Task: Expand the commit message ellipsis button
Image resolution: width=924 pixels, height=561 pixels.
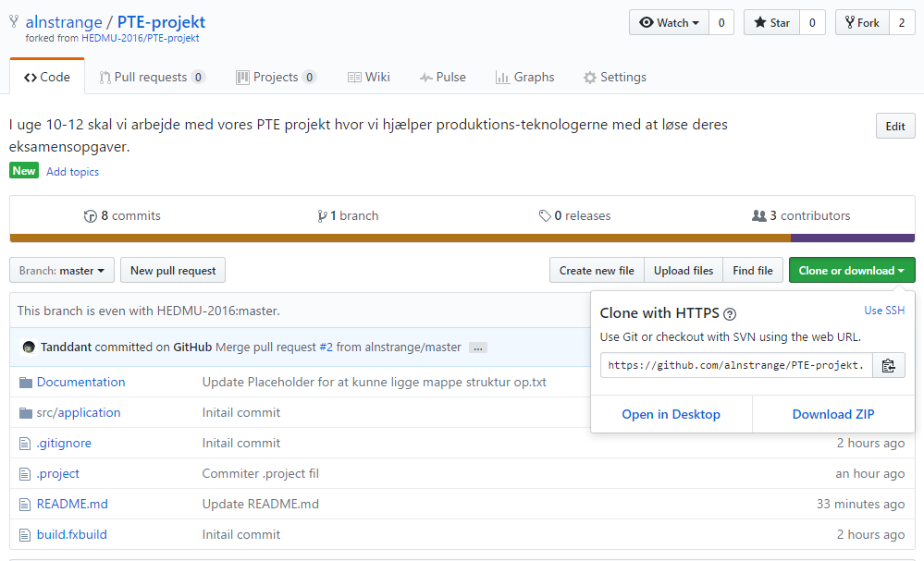Action: point(477,348)
